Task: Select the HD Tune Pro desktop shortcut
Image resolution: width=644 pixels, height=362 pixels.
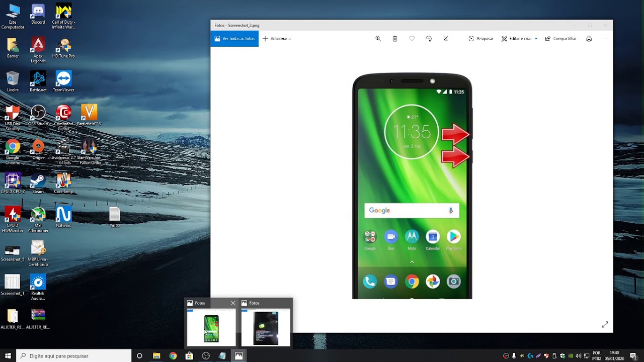Action: [63, 48]
